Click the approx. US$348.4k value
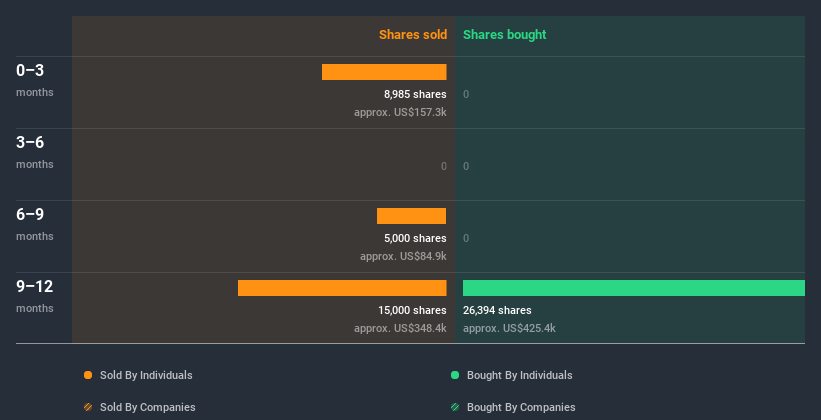The height and width of the screenshot is (420, 821). pyautogui.click(x=400, y=328)
